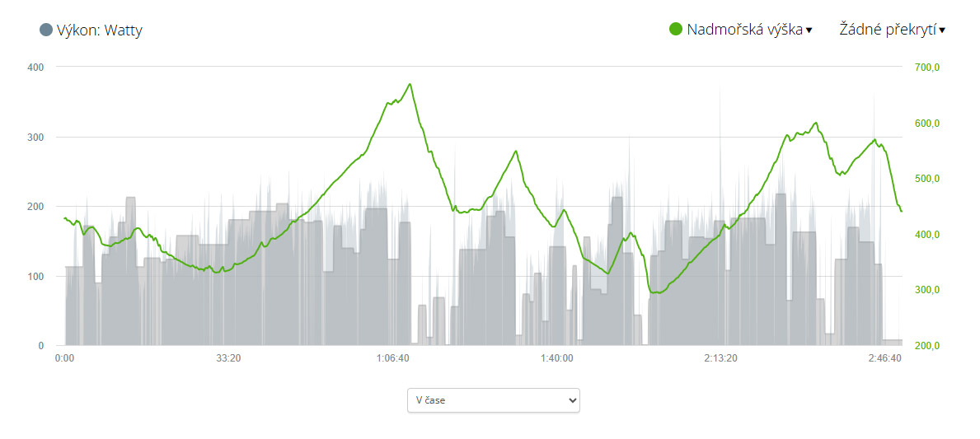Click the arrow next to Žádné překrytí
The height and width of the screenshot is (439, 980).
(942, 30)
